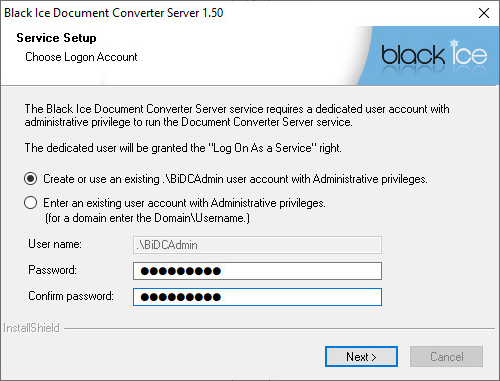The image size is (500, 381).
Task: Focus the Password input field
Action: pyautogui.click(x=257, y=271)
